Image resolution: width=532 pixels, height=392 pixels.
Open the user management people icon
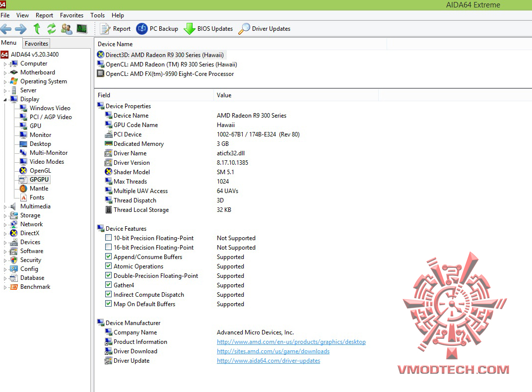tap(66, 29)
